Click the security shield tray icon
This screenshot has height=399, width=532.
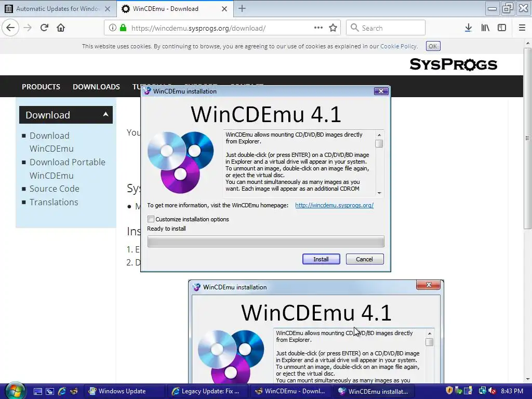click(x=449, y=391)
